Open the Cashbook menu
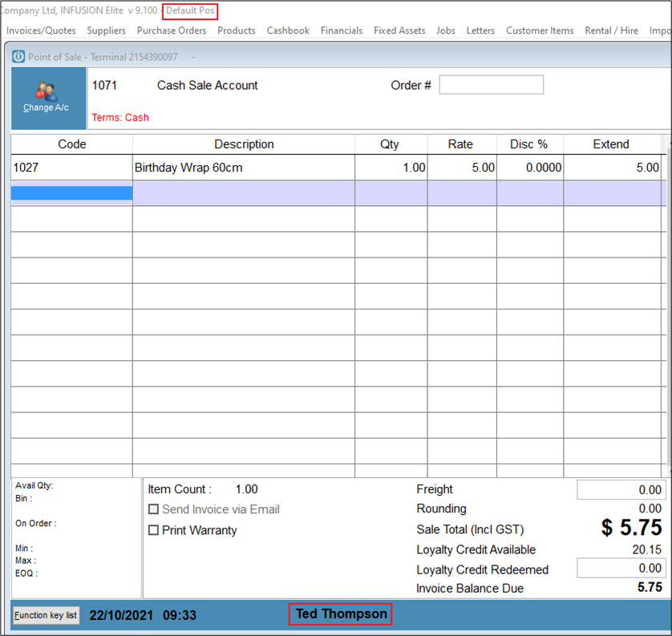The width and height of the screenshot is (672, 636). tap(288, 30)
